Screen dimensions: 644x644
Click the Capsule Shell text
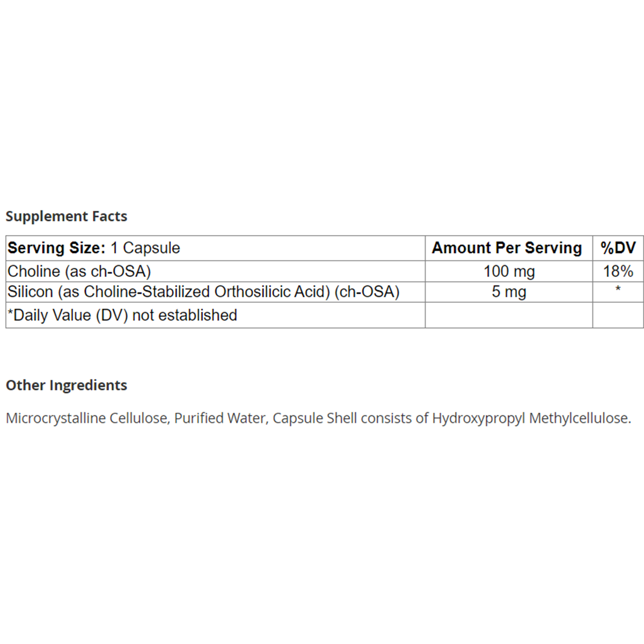[x=314, y=418]
